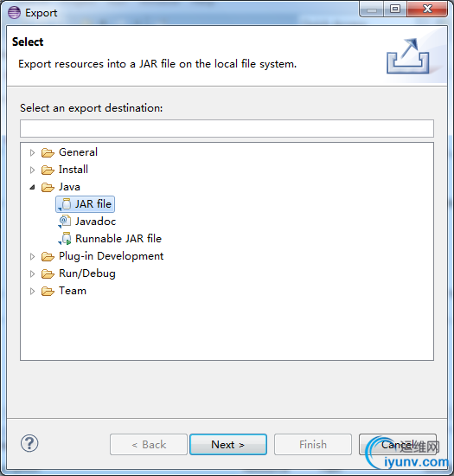Image resolution: width=454 pixels, height=476 pixels.
Task: Click the Eclipse logo in title bar
Action: click(x=14, y=13)
